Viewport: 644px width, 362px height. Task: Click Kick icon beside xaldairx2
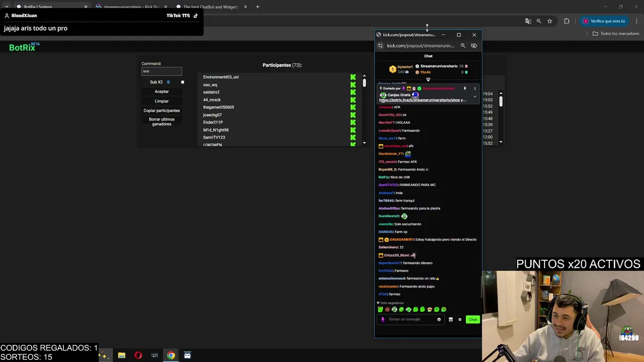coord(353,92)
